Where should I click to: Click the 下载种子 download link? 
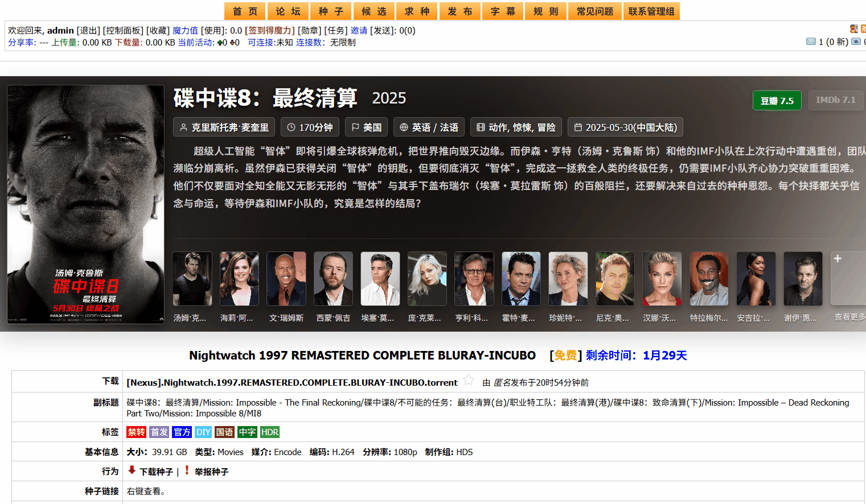point(156,472)
